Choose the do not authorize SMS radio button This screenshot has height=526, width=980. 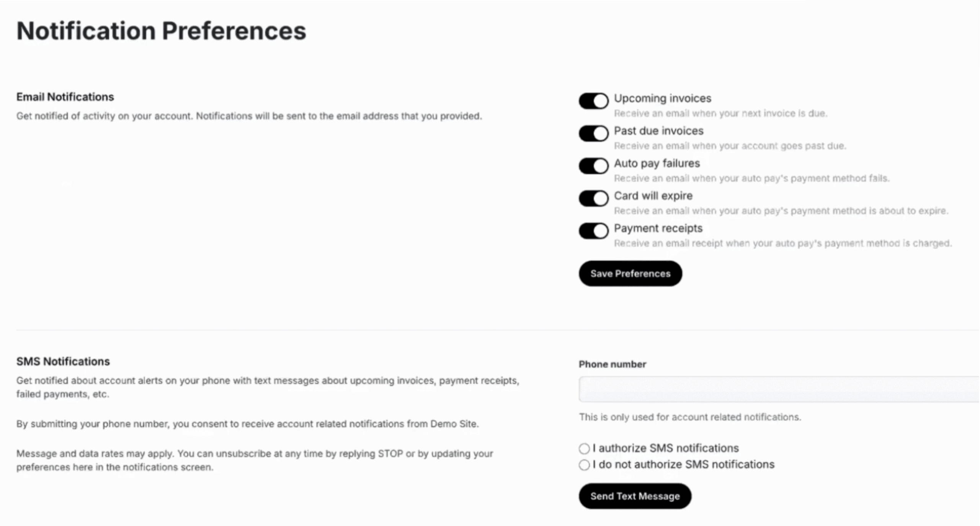[584, 465]
